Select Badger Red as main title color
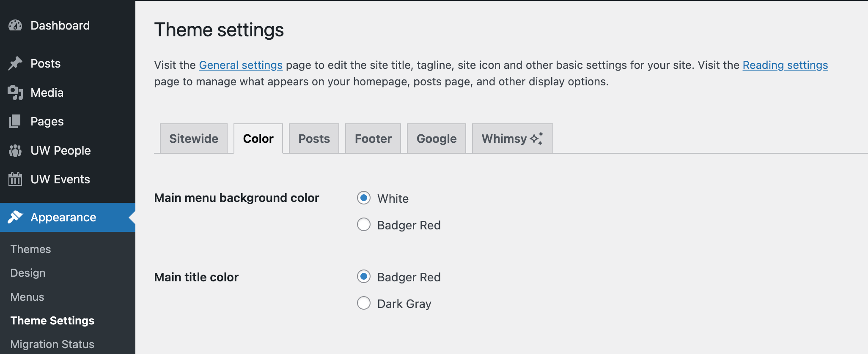 point(363,277)
